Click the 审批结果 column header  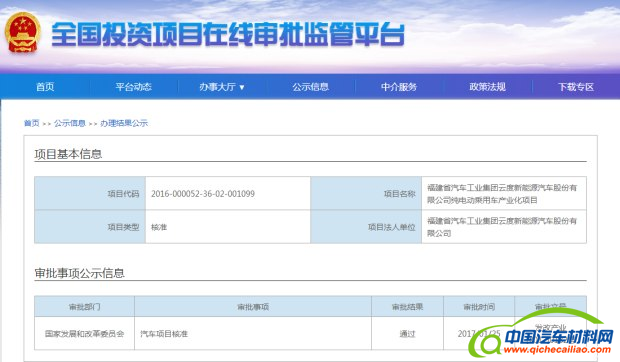point(407,307)
